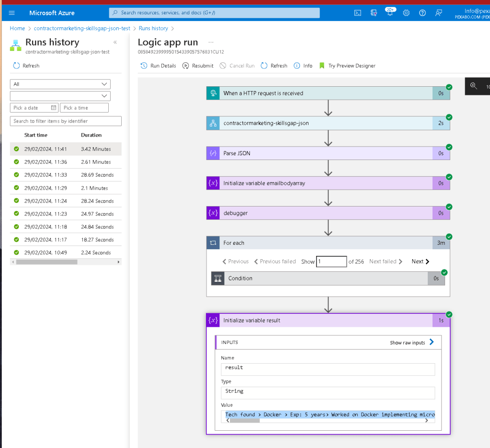Click the horizontal scrollbar under runs list
This screenshot has width=490, height=448.
coord(47,262)
